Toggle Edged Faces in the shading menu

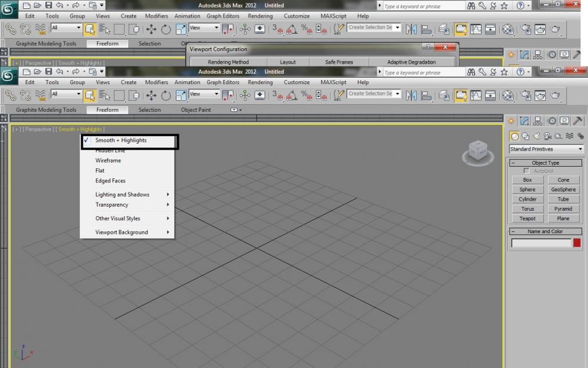(111, 181)
